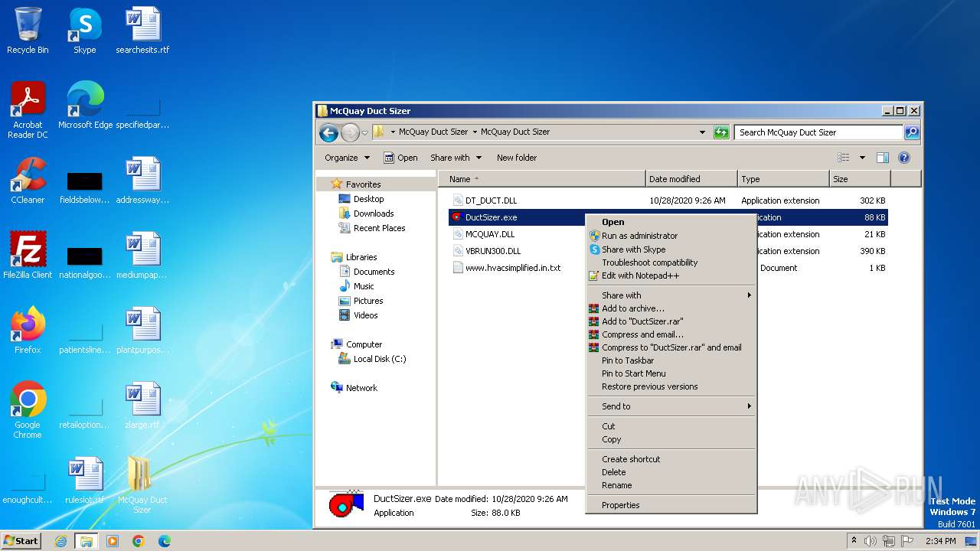Image resolution: width=980 pixels, height=551 pixels.
Task: Open Google Chrome desktop shortcut
Action: pos(28,410)
